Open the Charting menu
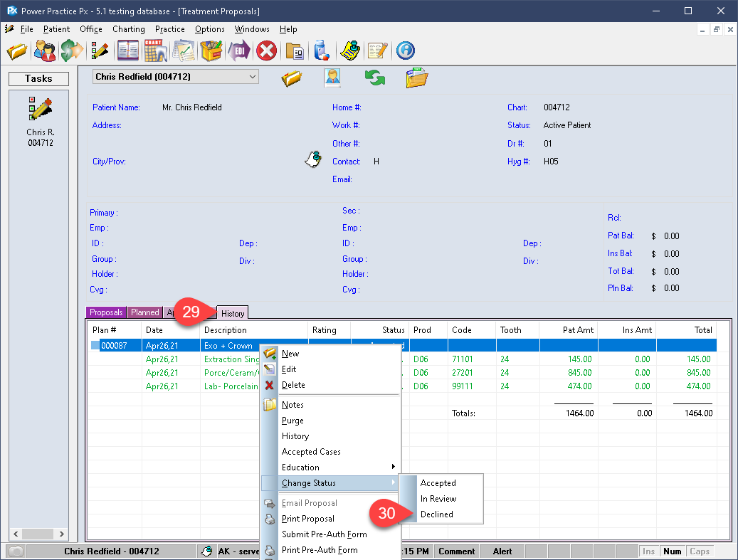The image size is (738, 560). [x=129, y=29]
